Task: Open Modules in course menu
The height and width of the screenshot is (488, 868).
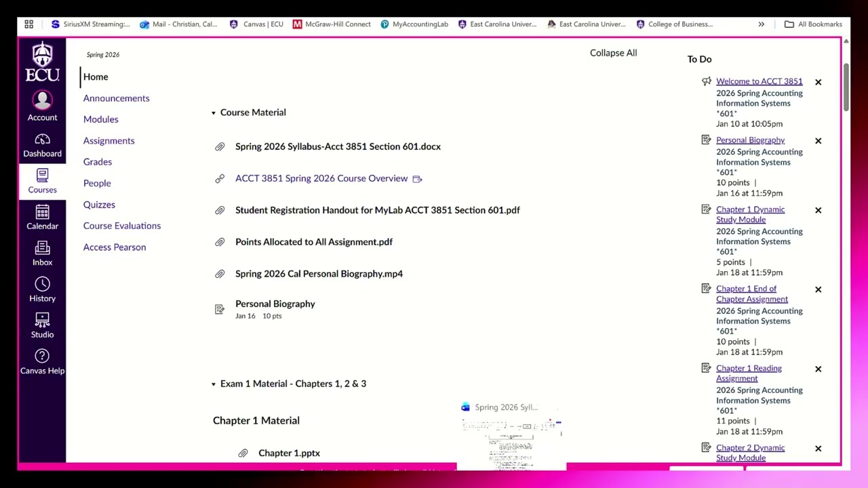Action: (x=100, y=119)
